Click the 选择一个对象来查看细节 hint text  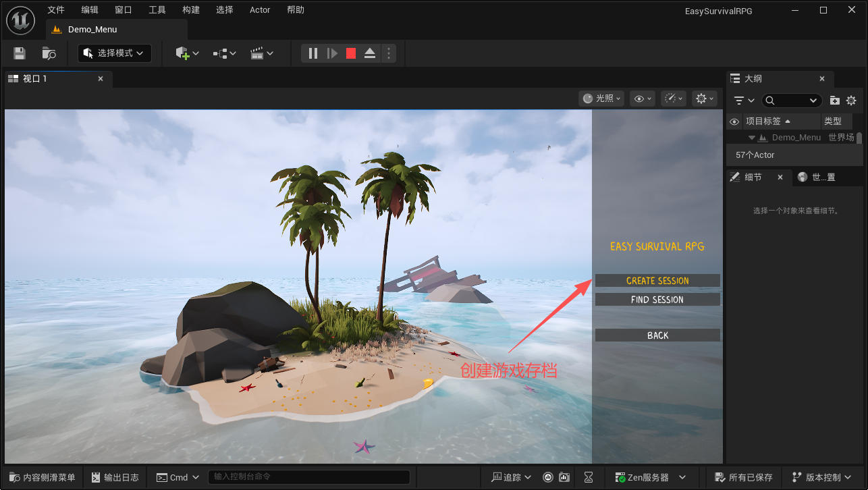[796, 211]
